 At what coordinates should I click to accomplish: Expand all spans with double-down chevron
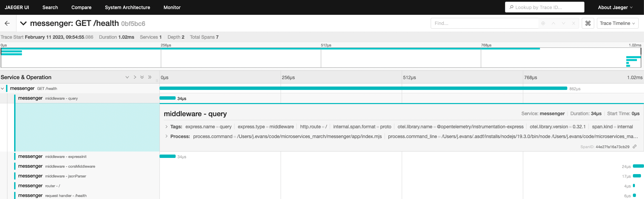142,77
